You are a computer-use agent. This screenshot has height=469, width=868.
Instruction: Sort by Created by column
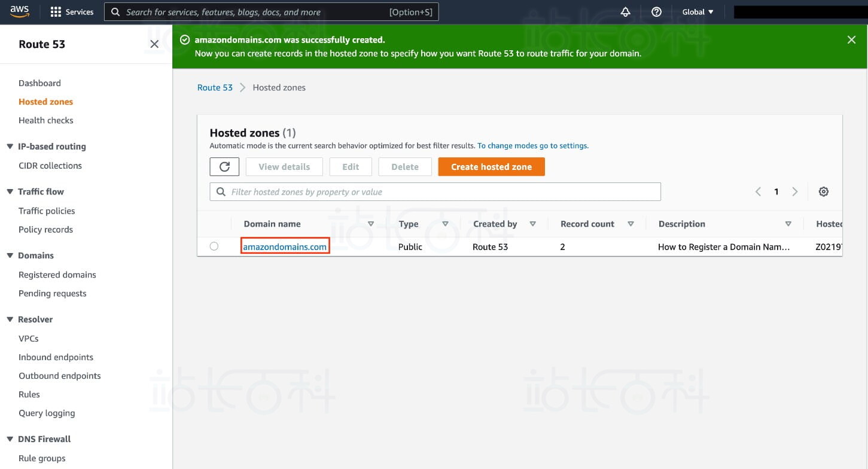pyautogui.click(x=532, y=224)
